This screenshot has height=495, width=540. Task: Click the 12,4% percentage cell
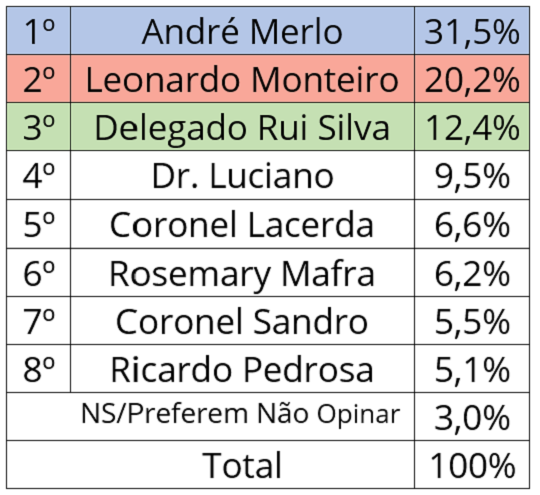coord(472,127)
